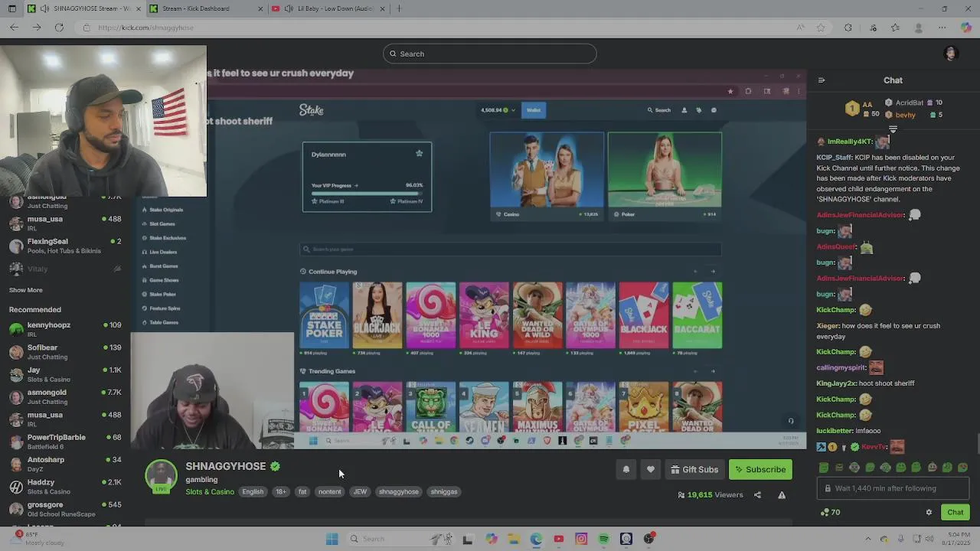Report the stream with the warning icon
980x551 pixels.
coord(782,495)
